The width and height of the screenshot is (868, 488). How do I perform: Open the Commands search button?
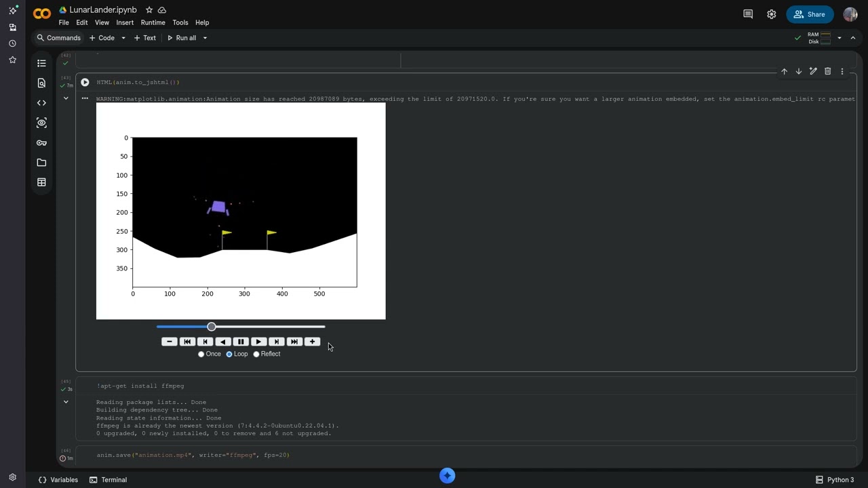tap(59, 38)
